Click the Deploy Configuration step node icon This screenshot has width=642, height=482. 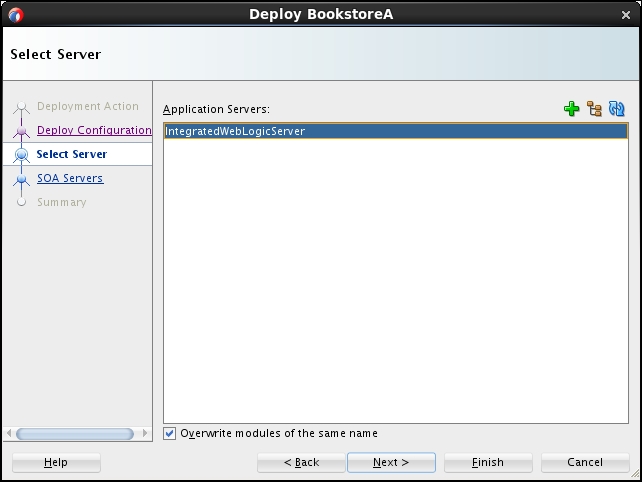(x=21, y=131)
